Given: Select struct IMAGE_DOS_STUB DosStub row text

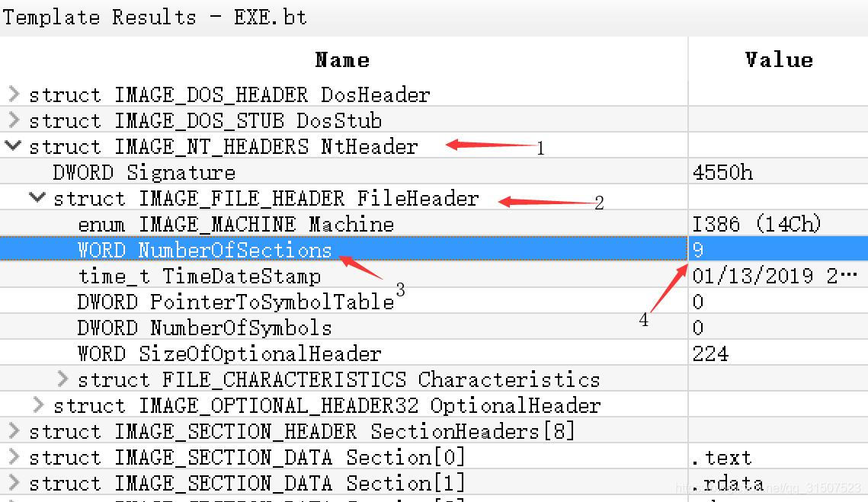Looking at the screenshot, I should 205,120.
